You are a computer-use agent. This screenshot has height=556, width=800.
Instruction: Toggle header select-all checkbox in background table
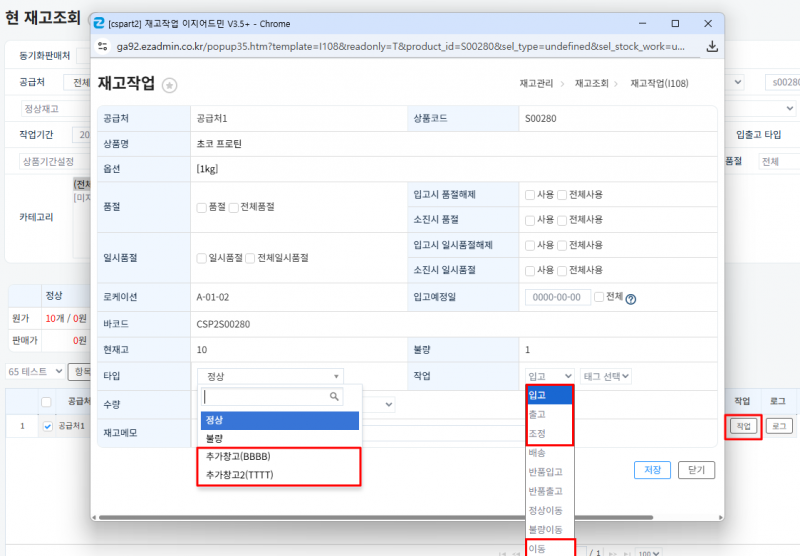click(46, 402)
